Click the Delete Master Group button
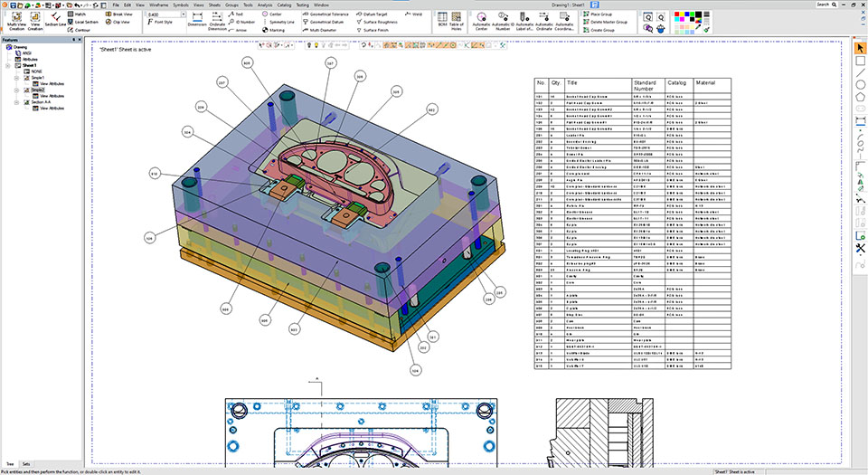 coord(605,22)
